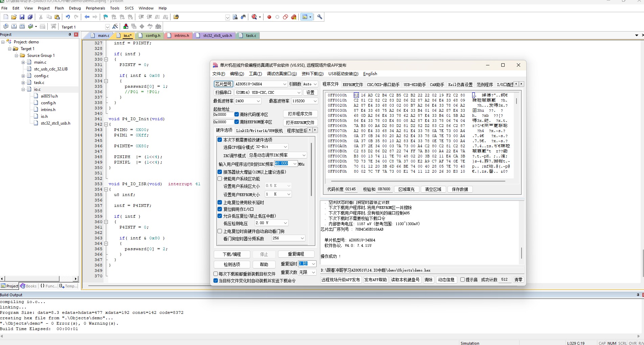Click the '检测选项' button
The width and height of the screenshot is (644, 345).
[232, 264]
